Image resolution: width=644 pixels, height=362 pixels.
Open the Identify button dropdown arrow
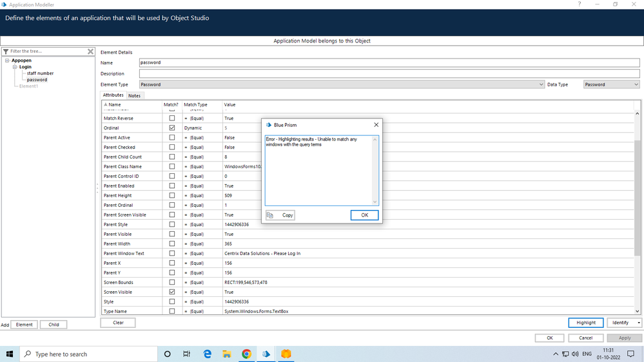tap(638, 323)
